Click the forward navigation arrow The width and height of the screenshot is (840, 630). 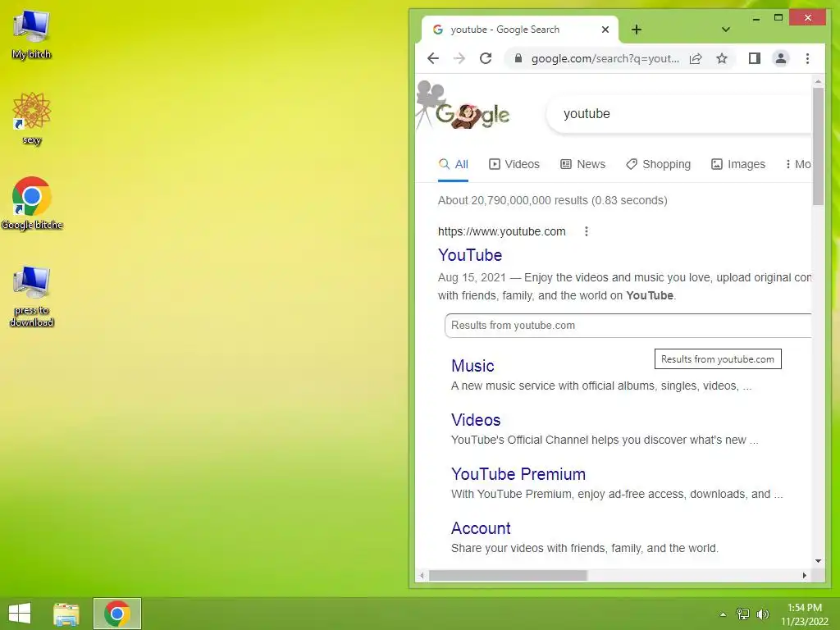pos(459,58)
